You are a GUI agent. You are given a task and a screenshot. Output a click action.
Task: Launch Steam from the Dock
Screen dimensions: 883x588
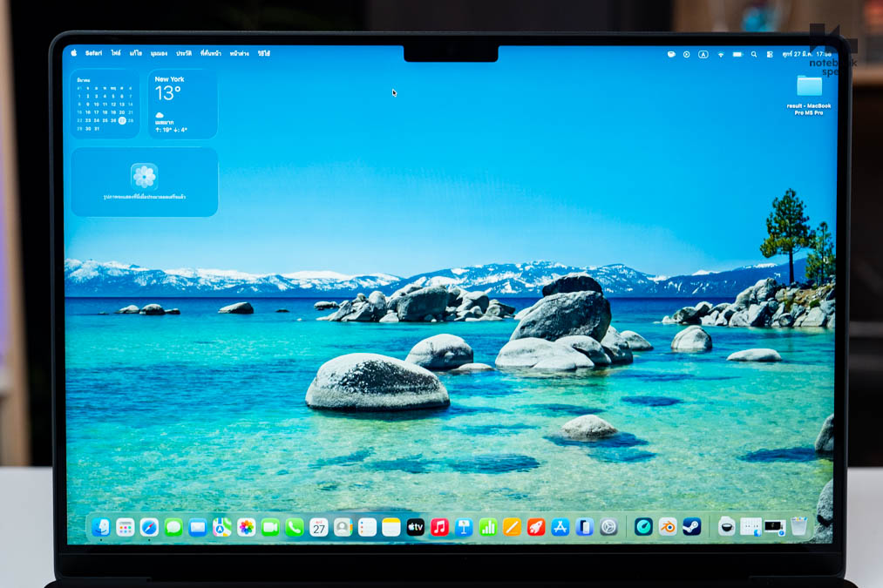(692, 527)
